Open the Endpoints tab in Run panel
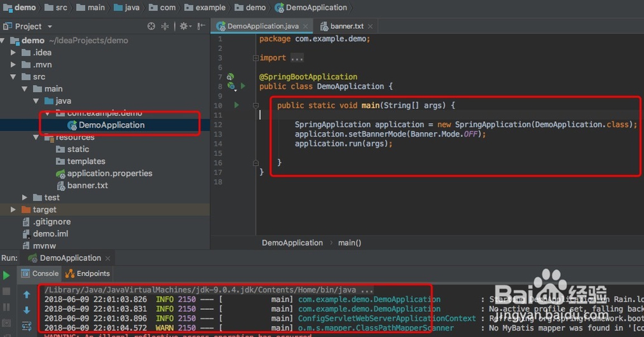 coord(88,274)
